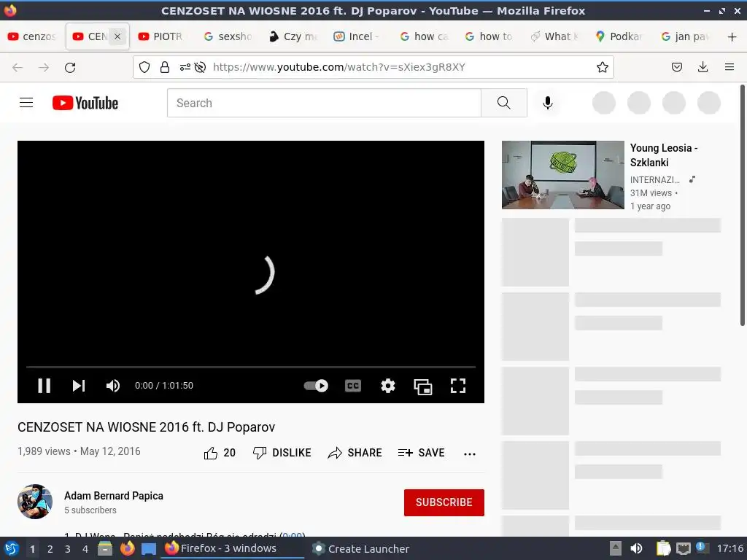Screen dimensions: 747x560
Task: Open player settings gear icon
Action: (388, 385)
